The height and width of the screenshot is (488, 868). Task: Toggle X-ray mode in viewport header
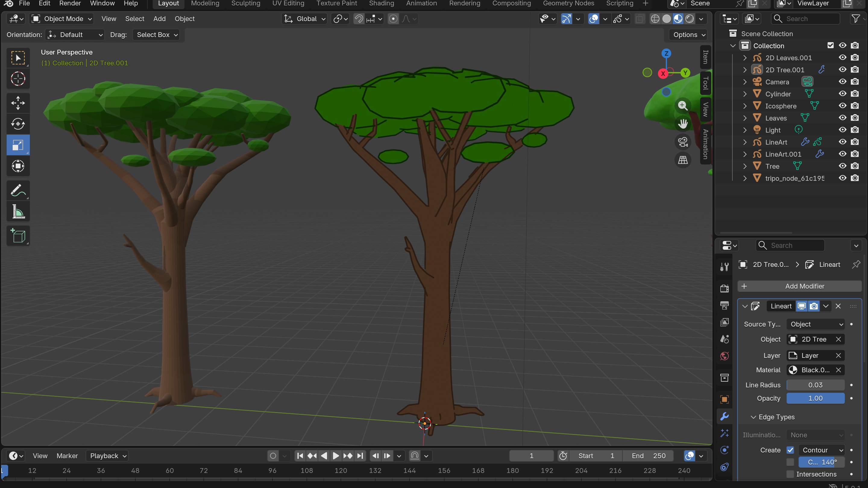(640, 19)
